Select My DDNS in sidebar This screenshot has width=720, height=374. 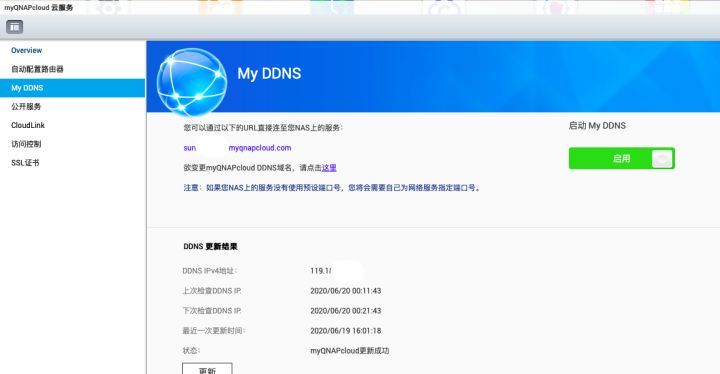tap(73, 88)
